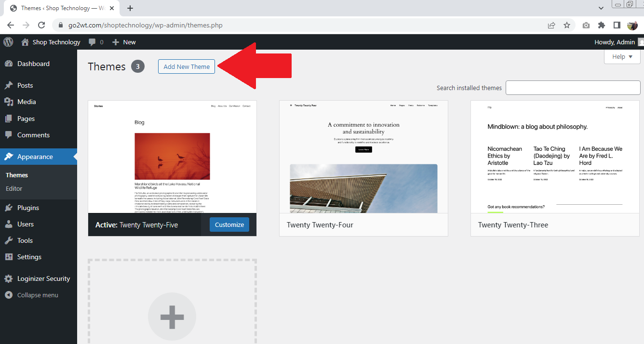Click the Themes page heading
Screen dimensions: 644x344
click(107, 66)
